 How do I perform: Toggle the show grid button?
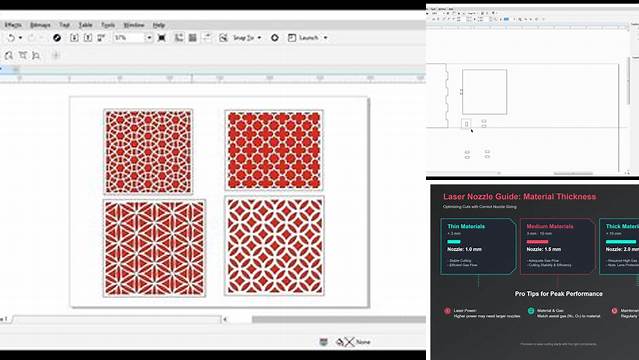tap(193, 38)
